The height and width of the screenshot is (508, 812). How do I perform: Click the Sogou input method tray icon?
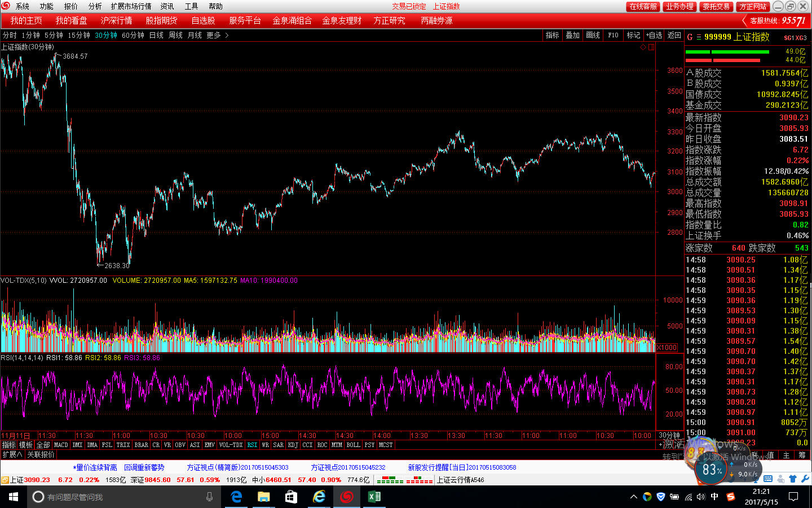click(730, 497)
